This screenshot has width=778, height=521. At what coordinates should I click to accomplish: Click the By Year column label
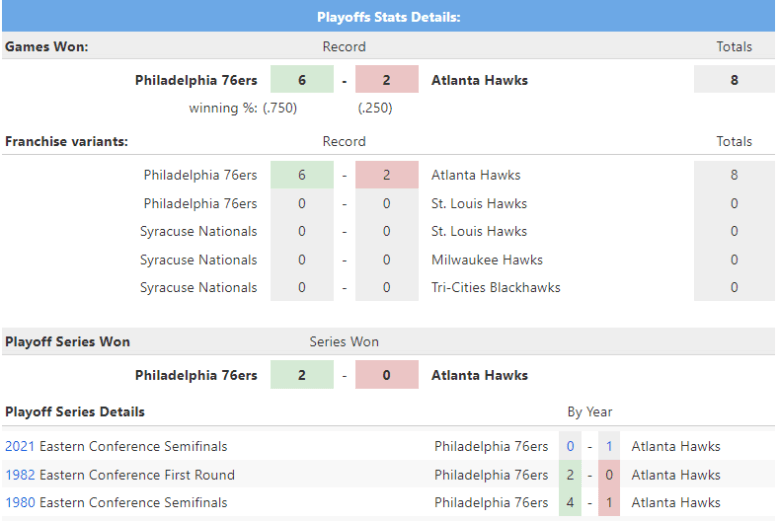(589, 412)
